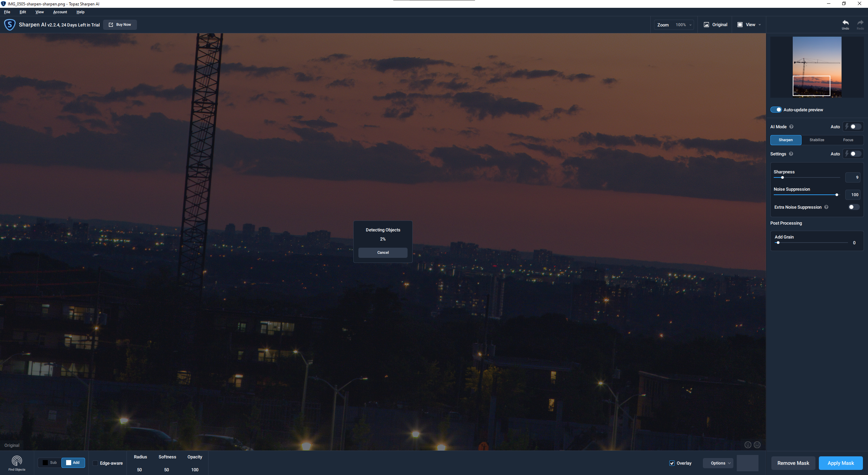
Task: Check the Edge-aware checkbox
Action: [95, 463]
